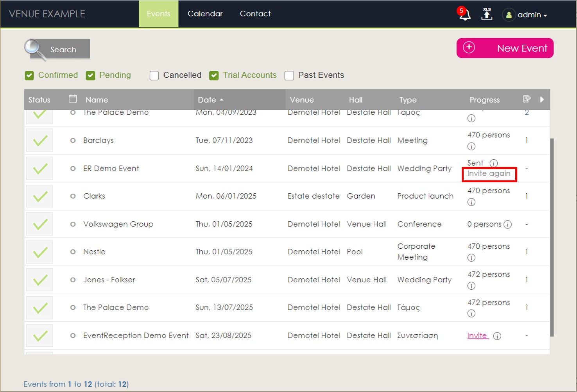
Task: Click the calendar icon in table header
Action: pos(73,99)
